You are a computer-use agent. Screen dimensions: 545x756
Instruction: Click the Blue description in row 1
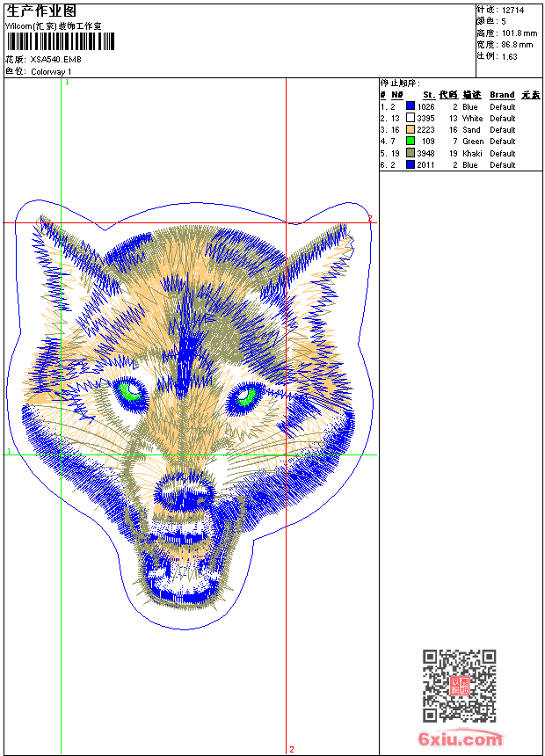[x=469, y=107]
